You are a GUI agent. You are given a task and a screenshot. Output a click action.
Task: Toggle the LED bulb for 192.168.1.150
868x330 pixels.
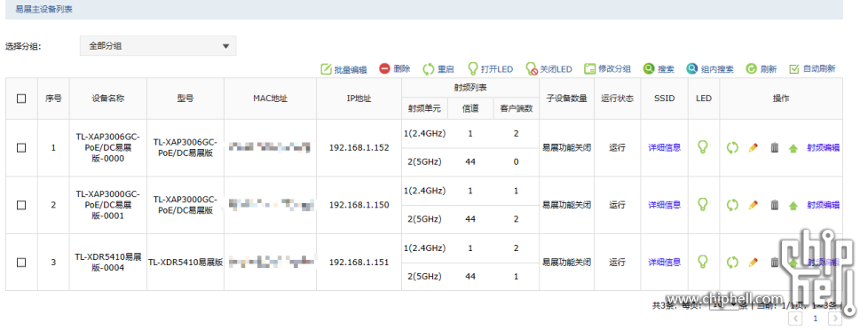[703, 204]
